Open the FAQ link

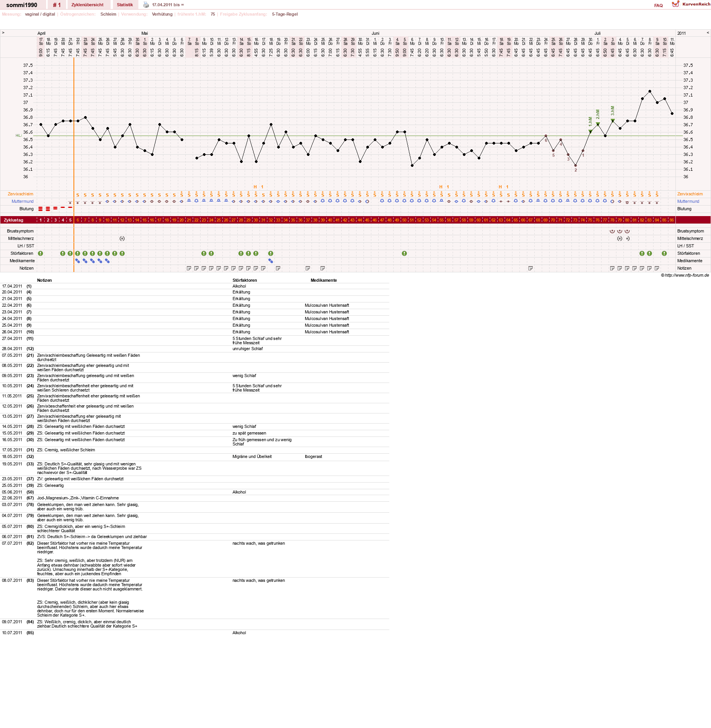tap(658, 5)
